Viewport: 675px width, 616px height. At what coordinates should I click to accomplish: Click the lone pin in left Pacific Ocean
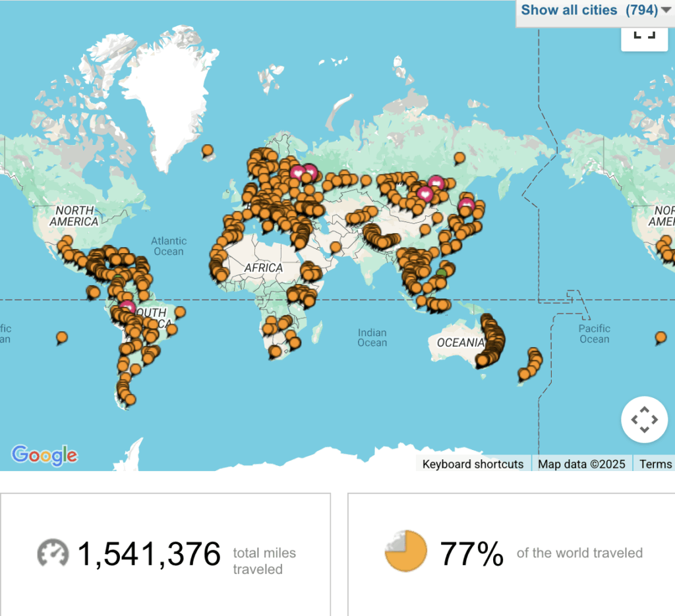point(61,337)
